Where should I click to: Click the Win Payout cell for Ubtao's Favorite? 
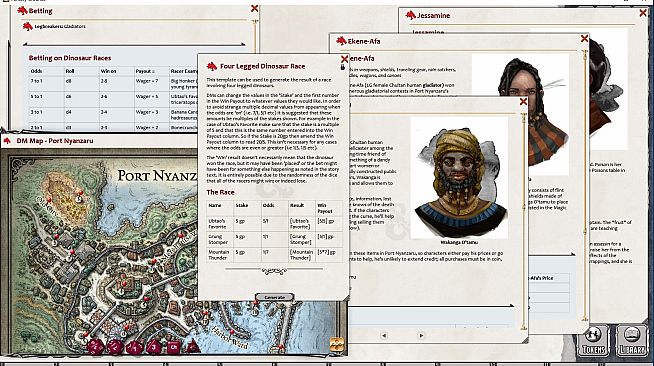pyautogui.click(x=329, y=223)
